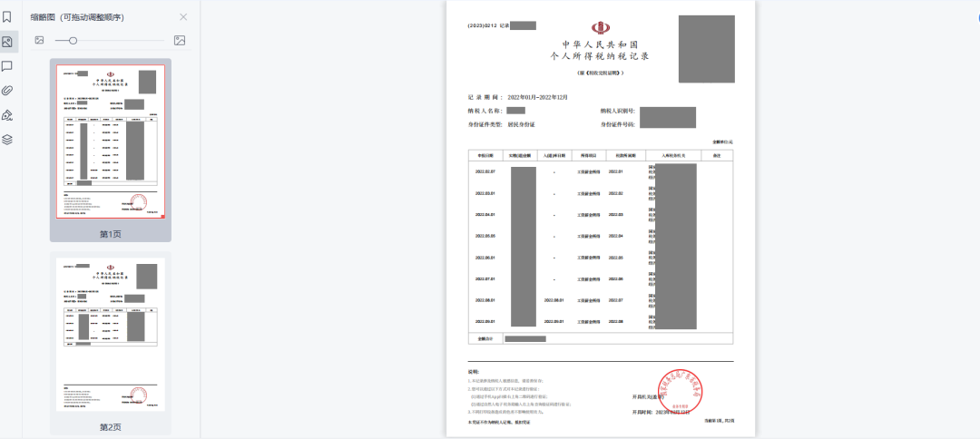This screenshot has height=439, width=980.
Task: Open the attachments paperclip icon in sidebar
Action: pos(7,91)
